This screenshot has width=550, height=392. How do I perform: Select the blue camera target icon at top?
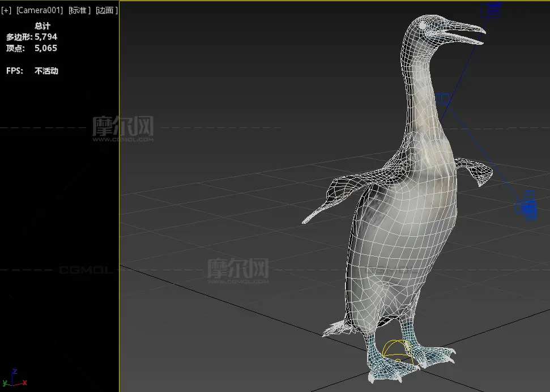tap(493, 9)
